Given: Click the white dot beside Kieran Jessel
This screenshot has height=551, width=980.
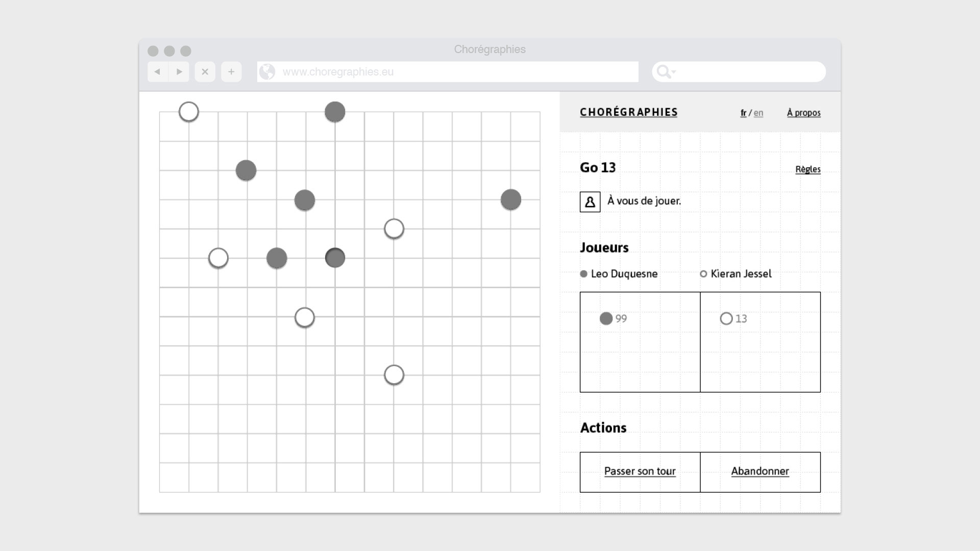Looking at the screenshot, I should (703, 274).
